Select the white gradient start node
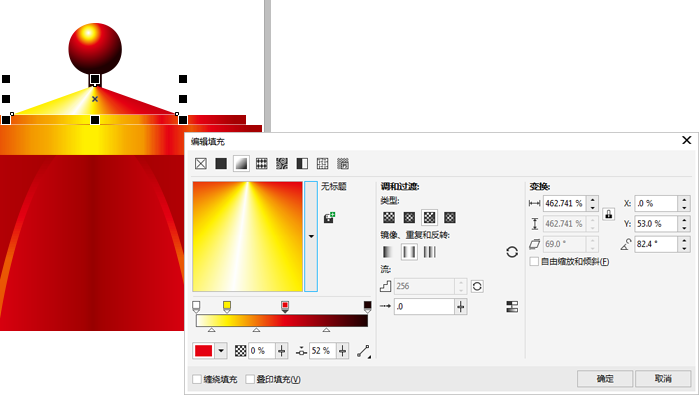700x400 pixels. pos(196,306)
